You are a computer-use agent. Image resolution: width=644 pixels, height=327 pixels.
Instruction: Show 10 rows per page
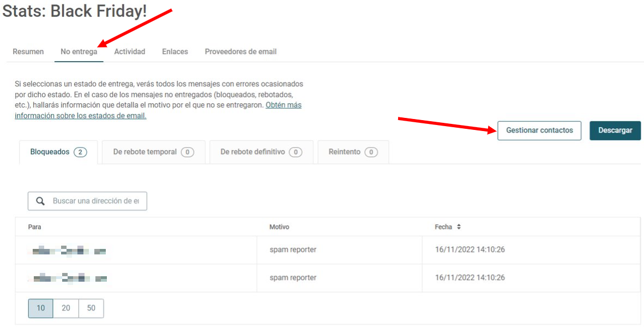click(x=41, y=308)
